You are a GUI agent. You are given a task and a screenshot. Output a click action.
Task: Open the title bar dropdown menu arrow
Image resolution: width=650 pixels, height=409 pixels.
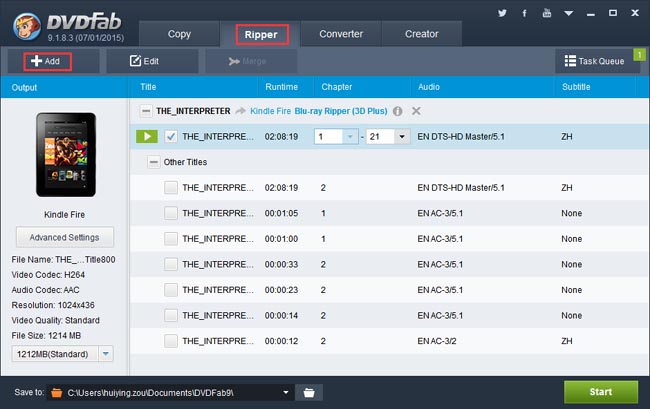(x=569, y=13)
